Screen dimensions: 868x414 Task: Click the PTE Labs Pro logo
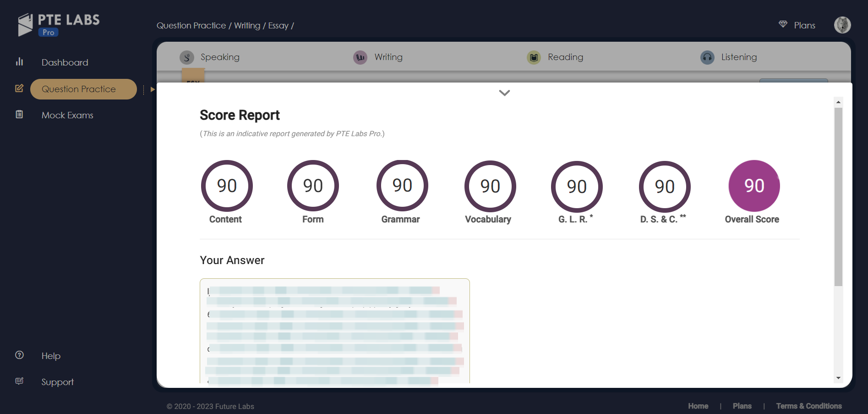click(x=59, y=25)
